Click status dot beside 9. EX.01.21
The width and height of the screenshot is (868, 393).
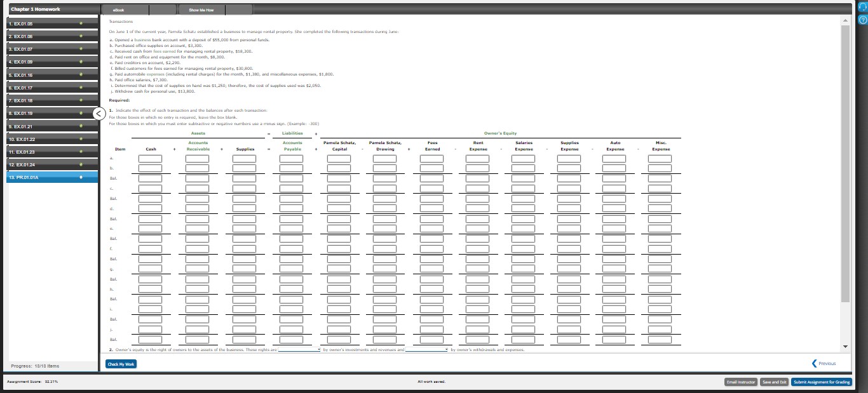tap(80, 127)
